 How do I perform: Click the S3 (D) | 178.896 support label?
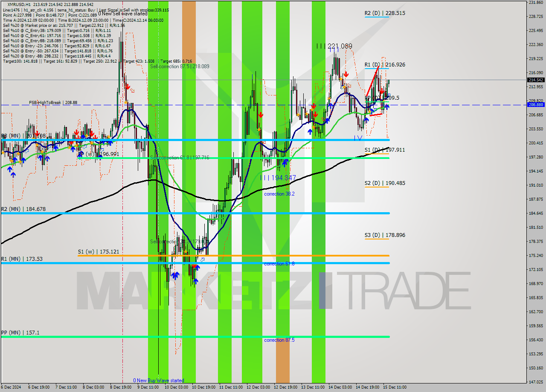[x=385, y=235]
